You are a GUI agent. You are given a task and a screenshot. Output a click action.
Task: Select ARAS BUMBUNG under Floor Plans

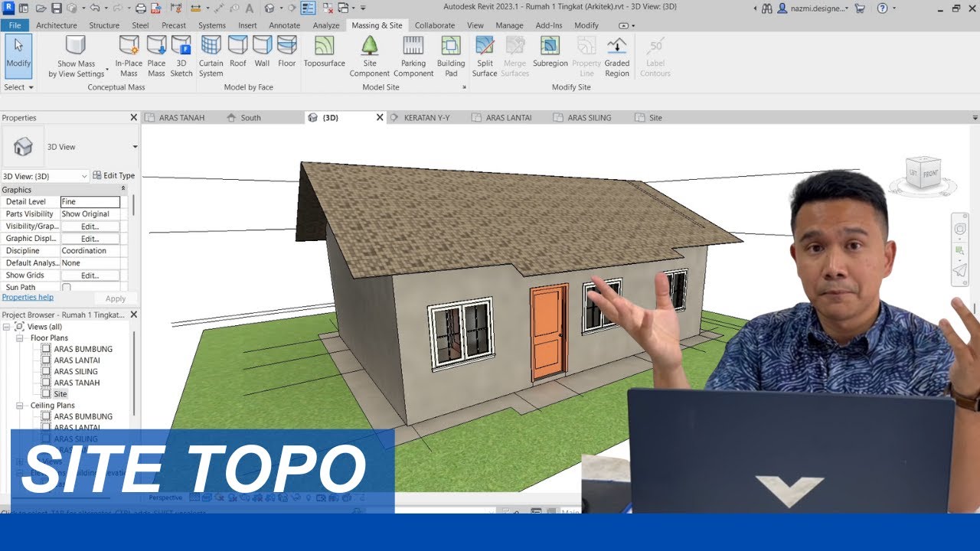83,349
